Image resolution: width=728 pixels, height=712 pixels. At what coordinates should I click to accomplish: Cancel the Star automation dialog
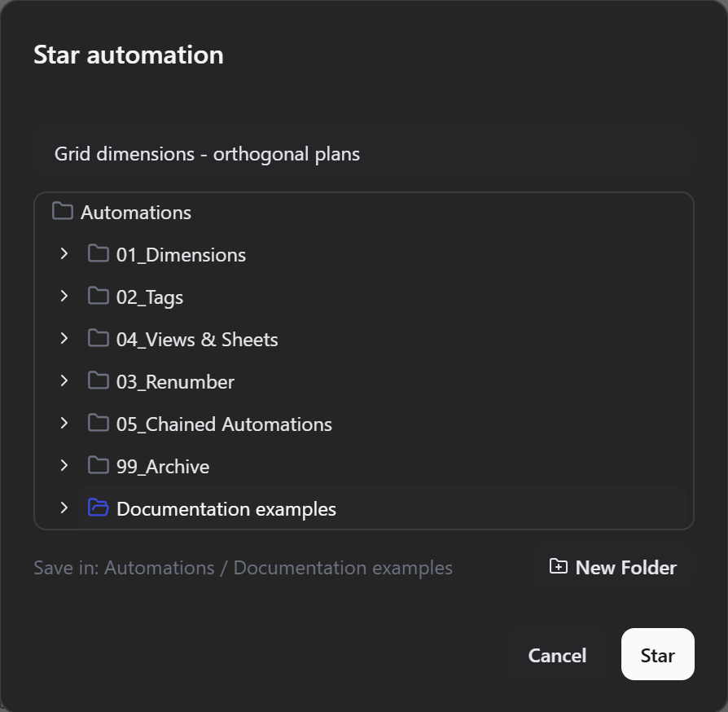[x=557, y=655]
